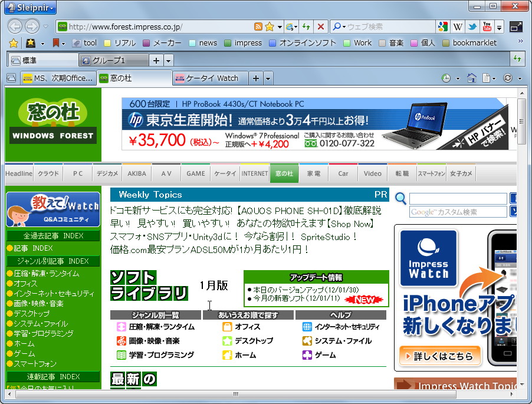Image resolution: width=532 pixels, height=404 pixels.
Task: Open the dropdown arrow next to the new tab button
Action: click(x=267, y=77)
